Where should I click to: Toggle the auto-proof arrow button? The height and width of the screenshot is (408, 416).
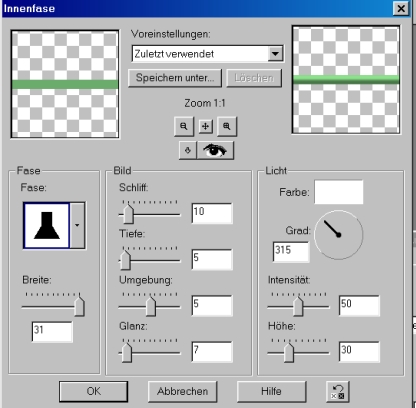pyautogui.click(x=188, y=151)
